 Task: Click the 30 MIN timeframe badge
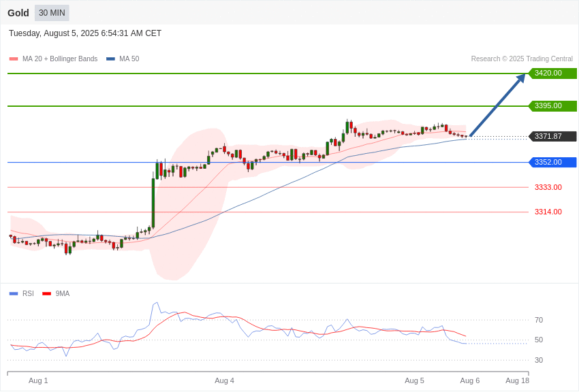[52, 13]
